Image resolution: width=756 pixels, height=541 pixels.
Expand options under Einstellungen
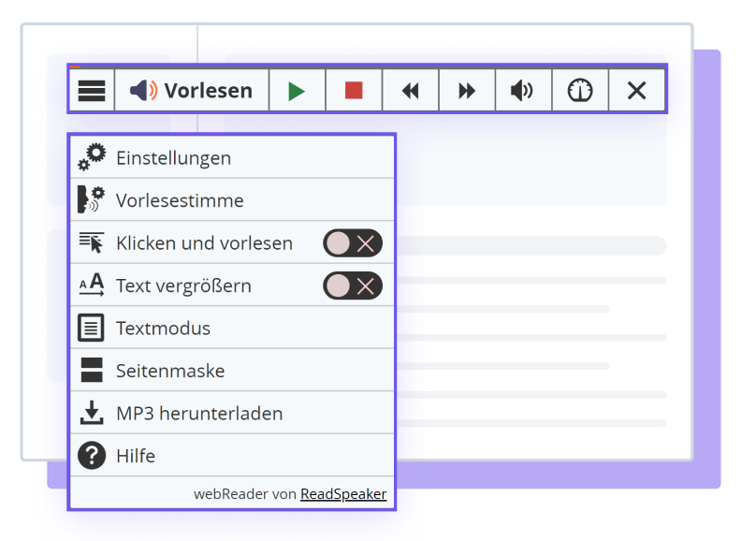173,156
